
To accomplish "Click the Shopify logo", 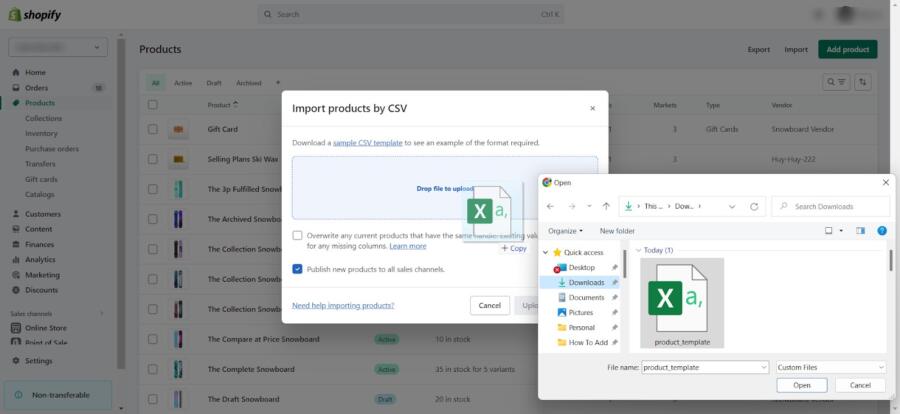I will point(34,15).
